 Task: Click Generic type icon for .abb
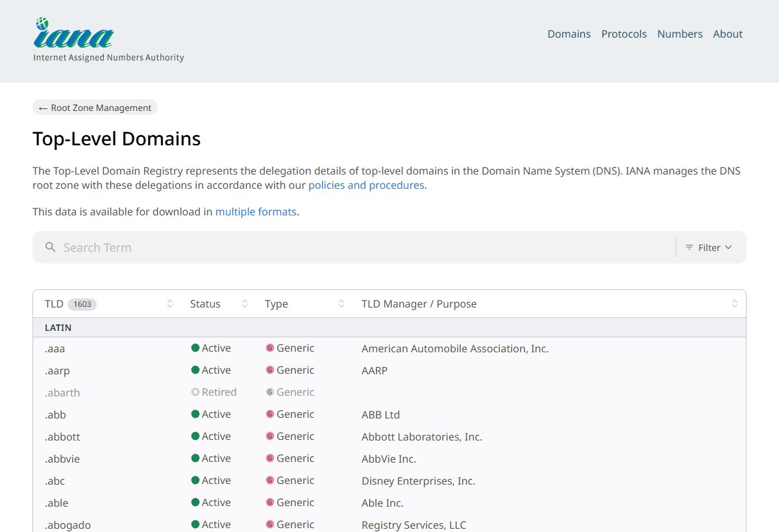coord(270,415)
